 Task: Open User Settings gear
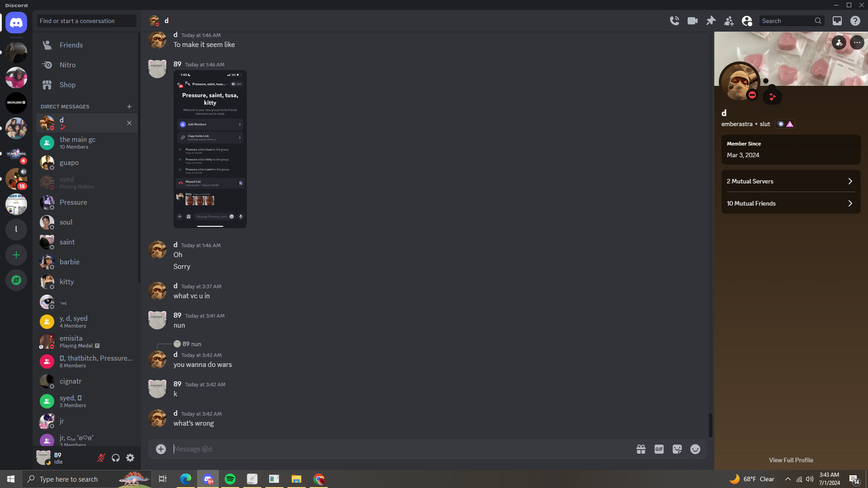tap(130, 458)
